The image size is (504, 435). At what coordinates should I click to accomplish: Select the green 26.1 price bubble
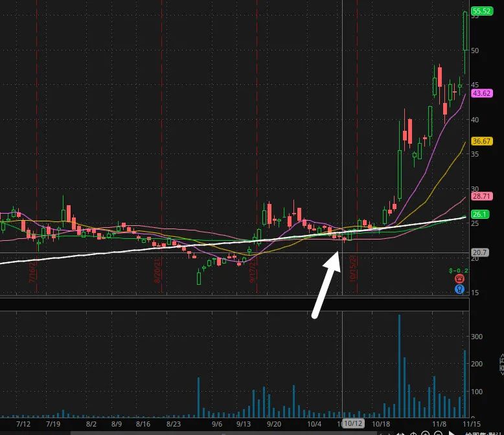(x=480, y=214)
